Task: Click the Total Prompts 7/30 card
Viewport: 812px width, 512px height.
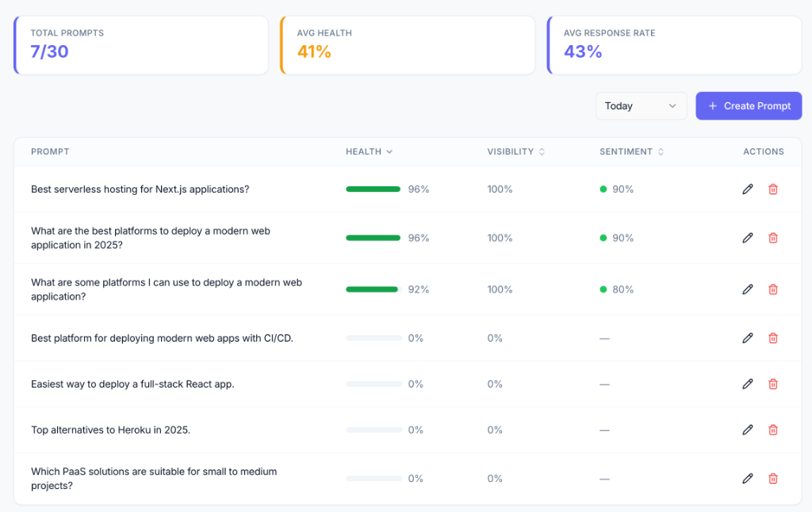Action: point(141,44)
